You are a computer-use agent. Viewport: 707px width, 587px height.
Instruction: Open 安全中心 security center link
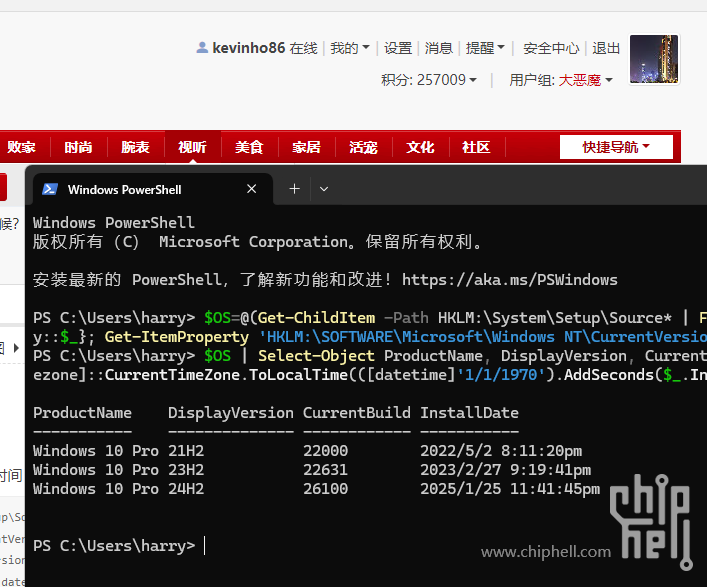551,48
